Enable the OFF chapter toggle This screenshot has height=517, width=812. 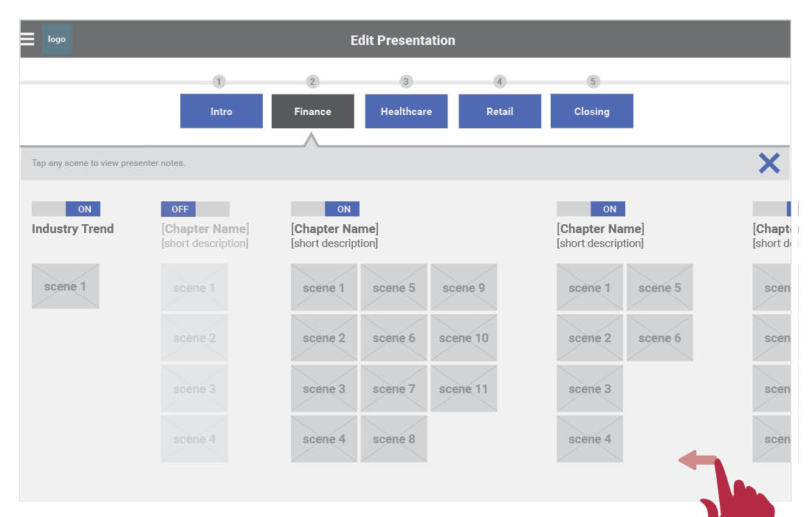(x=195, y=209)
